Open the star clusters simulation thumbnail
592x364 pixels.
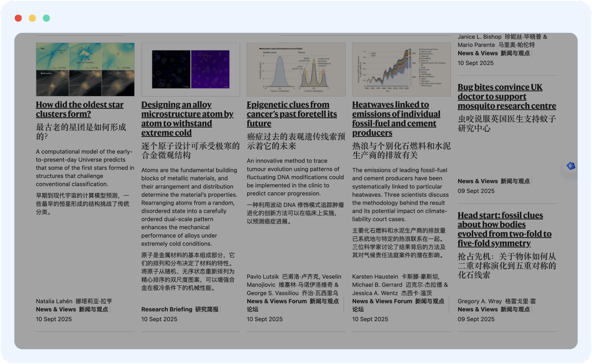point(85,70)
